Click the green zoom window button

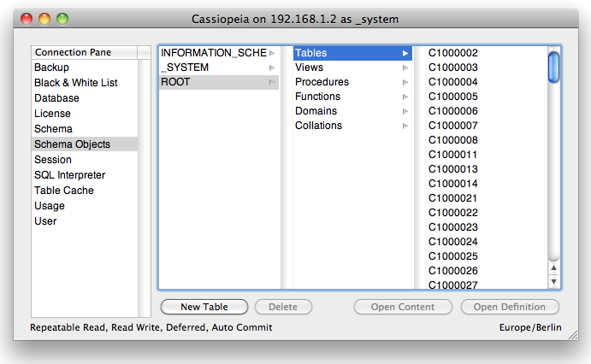tap(62, 18)
